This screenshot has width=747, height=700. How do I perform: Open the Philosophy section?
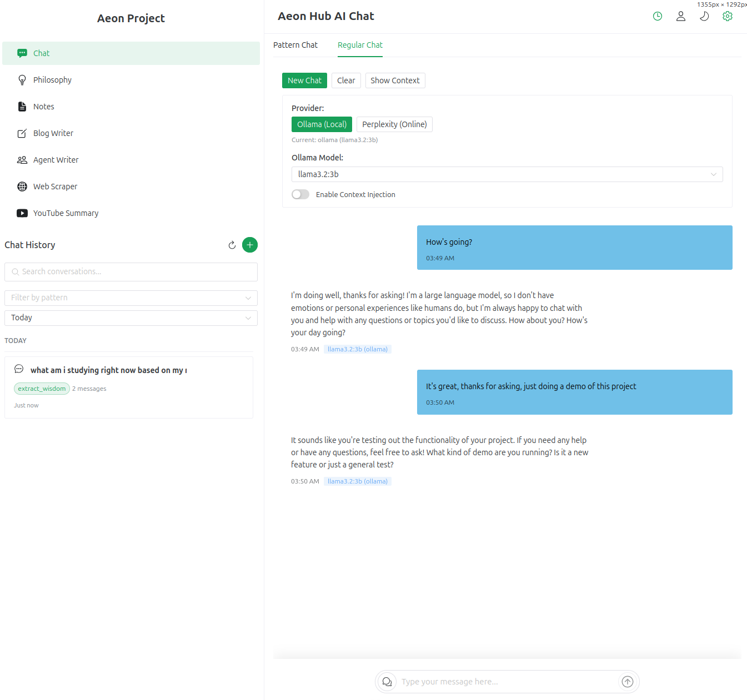coord(52,79)
